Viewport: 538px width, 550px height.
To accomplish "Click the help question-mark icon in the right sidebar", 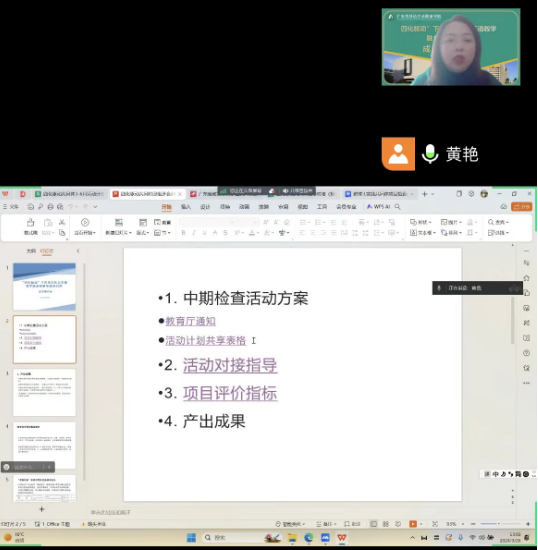I will (526, 353).
